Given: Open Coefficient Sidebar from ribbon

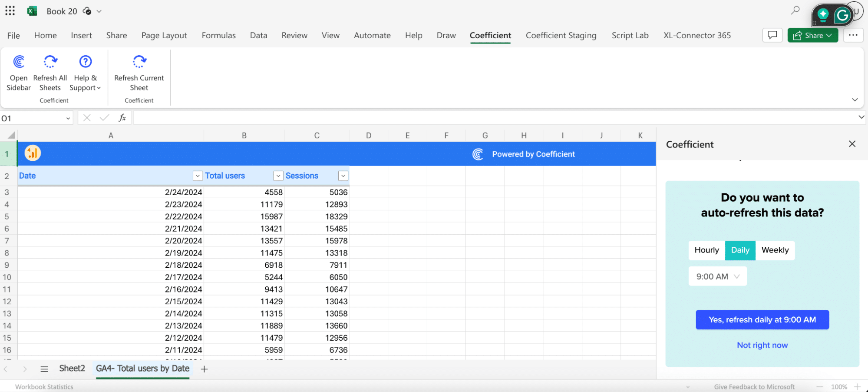Looking at the screenshot, I should tap(19, 73).
